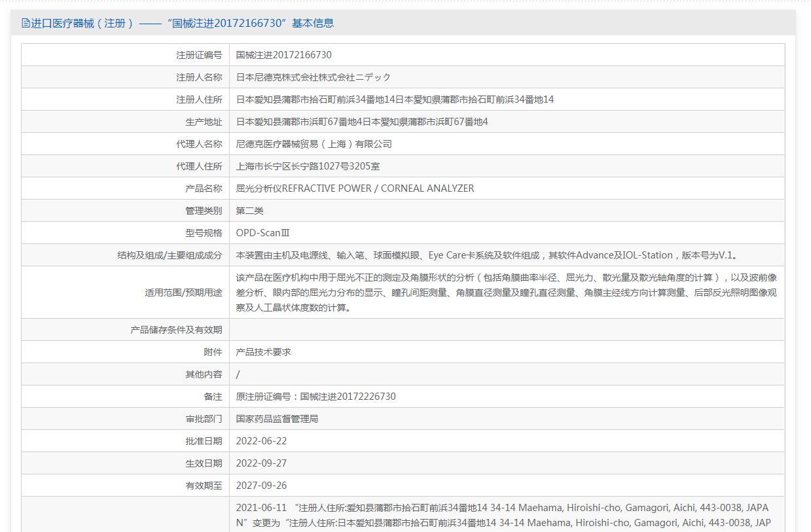Select registrant name 日本尼德克株式会社 value
811x532 pixels.
(314, 77)
